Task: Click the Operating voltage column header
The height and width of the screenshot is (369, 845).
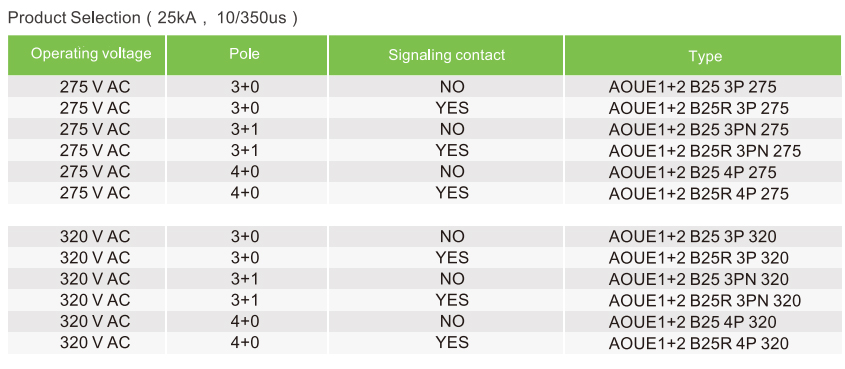Action: click(91, 54)
